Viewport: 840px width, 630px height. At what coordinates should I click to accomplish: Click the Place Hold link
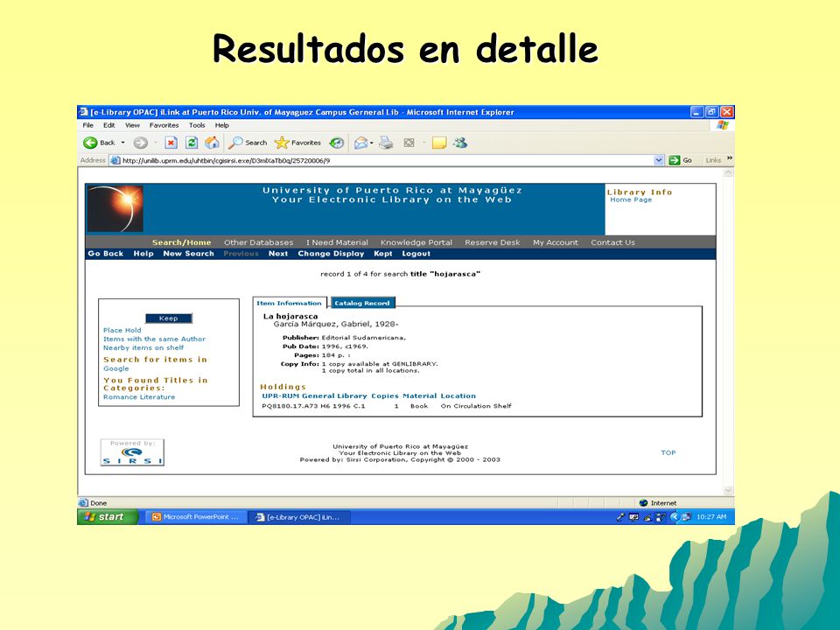[x=122, y=330]
